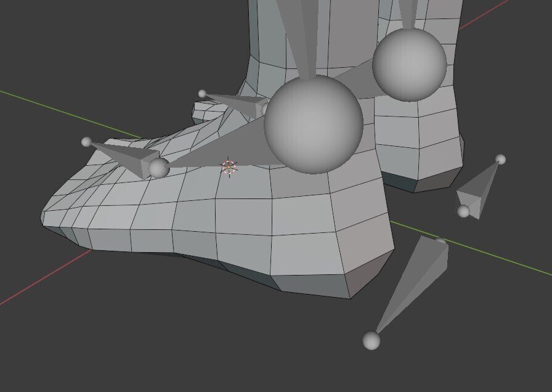552x392 pixels.
Task: Select the joint sphere between foot and toe bones
Action: (159, 168)
